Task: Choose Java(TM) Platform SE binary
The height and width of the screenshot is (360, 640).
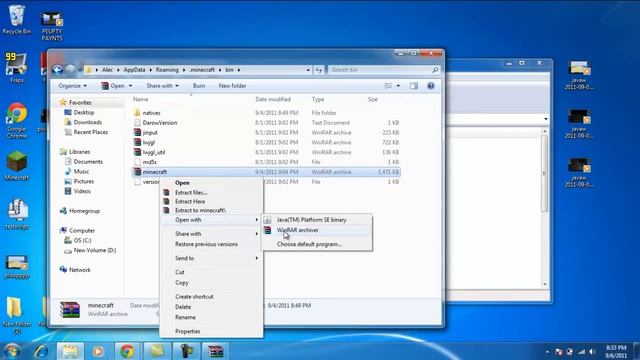Action: pyautogui.click(x=317, y=220)
